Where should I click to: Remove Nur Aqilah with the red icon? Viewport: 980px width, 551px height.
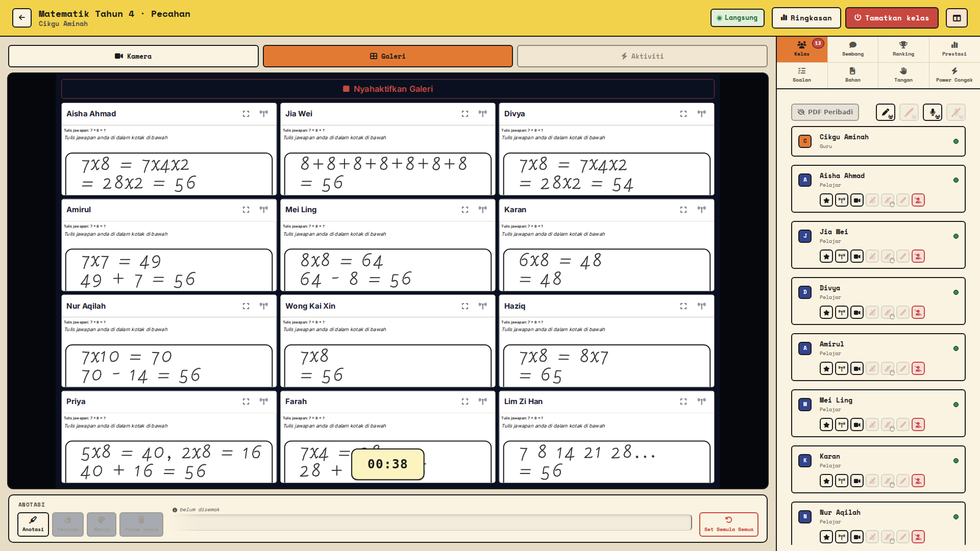[918, 537]
